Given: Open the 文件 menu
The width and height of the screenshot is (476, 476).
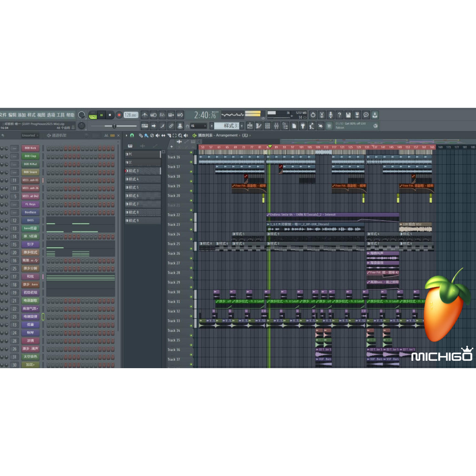Looking at the screenshot, I should (4, 115).
